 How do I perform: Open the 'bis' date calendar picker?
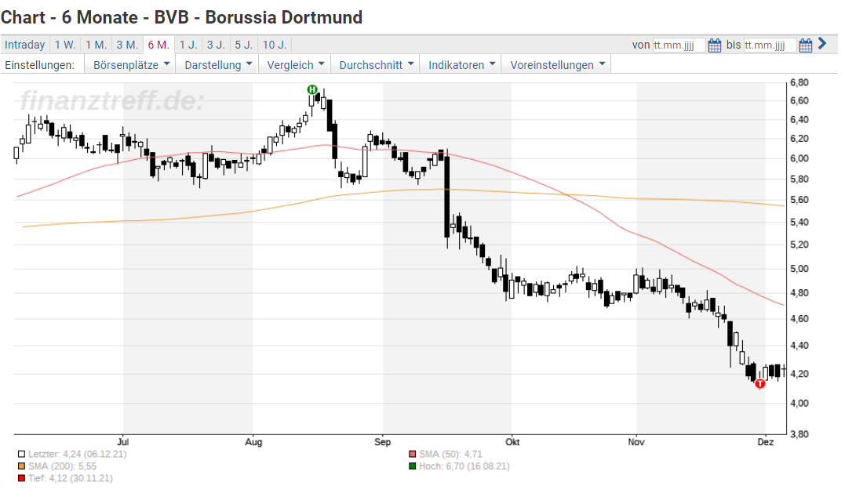pyautogui.click(x=806, y=45)
